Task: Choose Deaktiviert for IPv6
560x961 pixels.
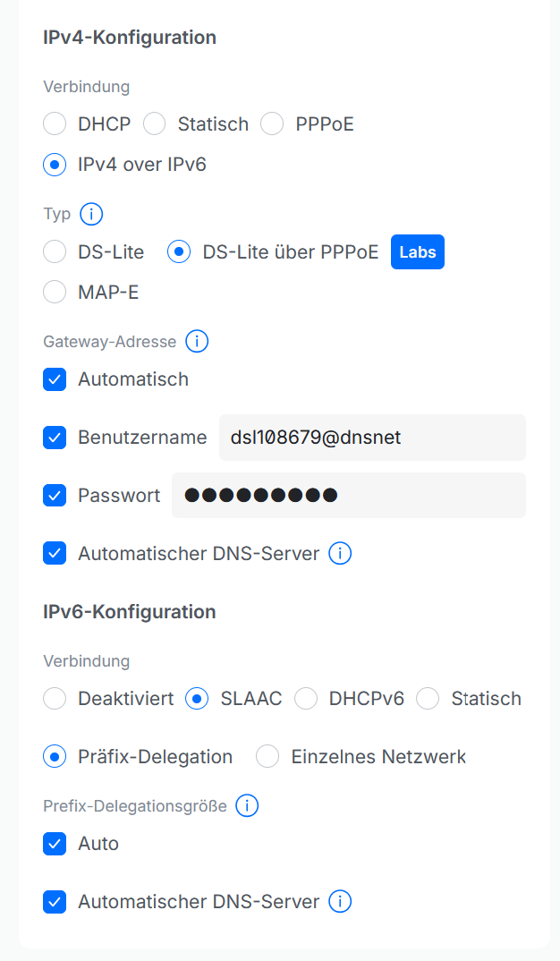Action: pyautogui.click(x=55, y=699)
